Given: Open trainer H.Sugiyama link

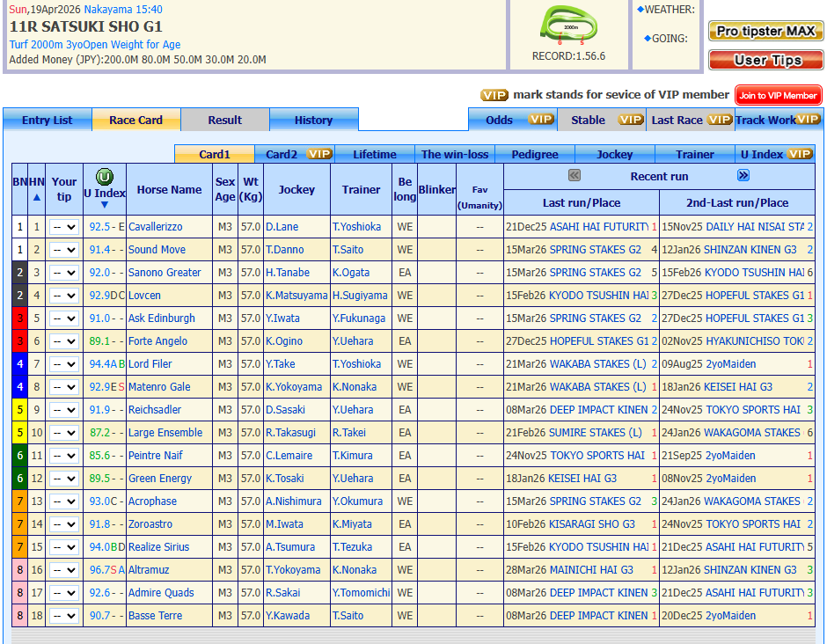Looking at the screenshot, I should point(360,296).
